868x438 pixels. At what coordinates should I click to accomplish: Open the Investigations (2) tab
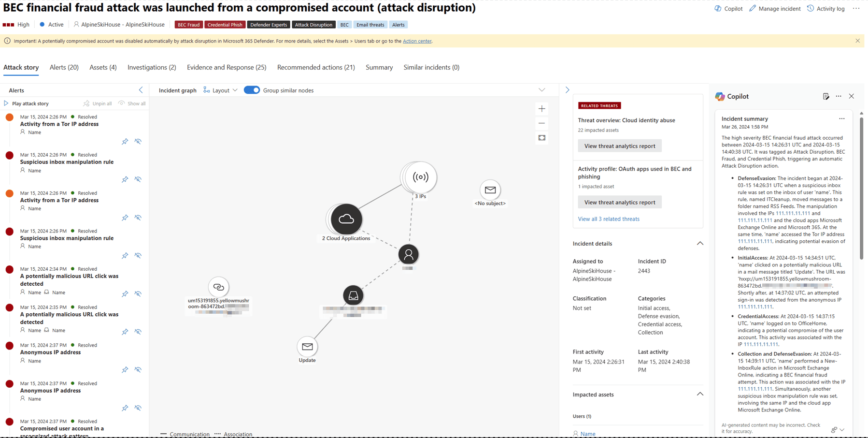pos(152,67)
